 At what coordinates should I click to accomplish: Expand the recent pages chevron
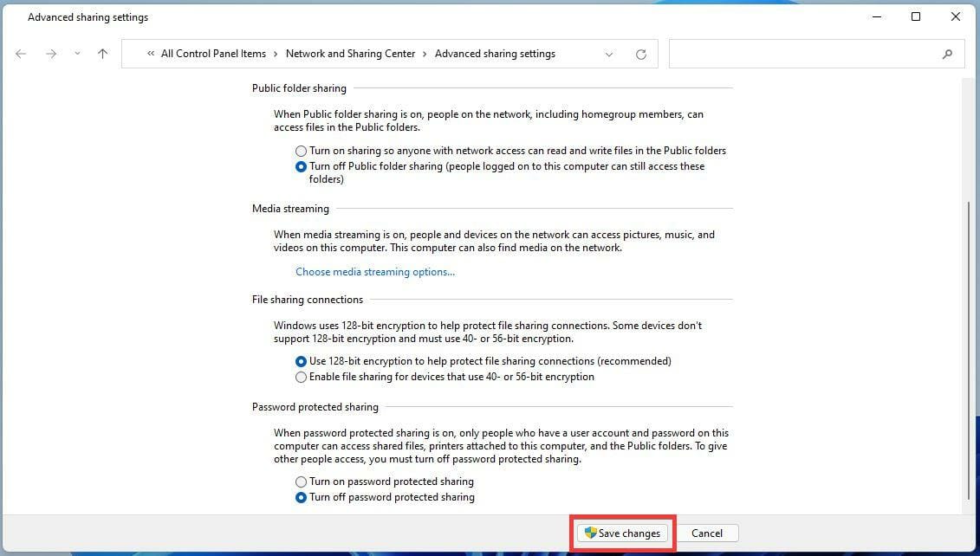76,54
